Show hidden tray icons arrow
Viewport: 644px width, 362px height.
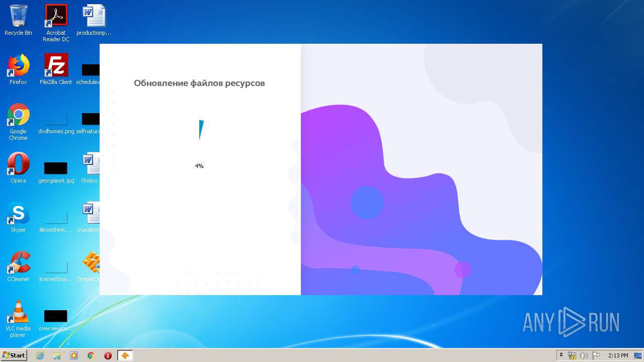(x=561, y=355)
